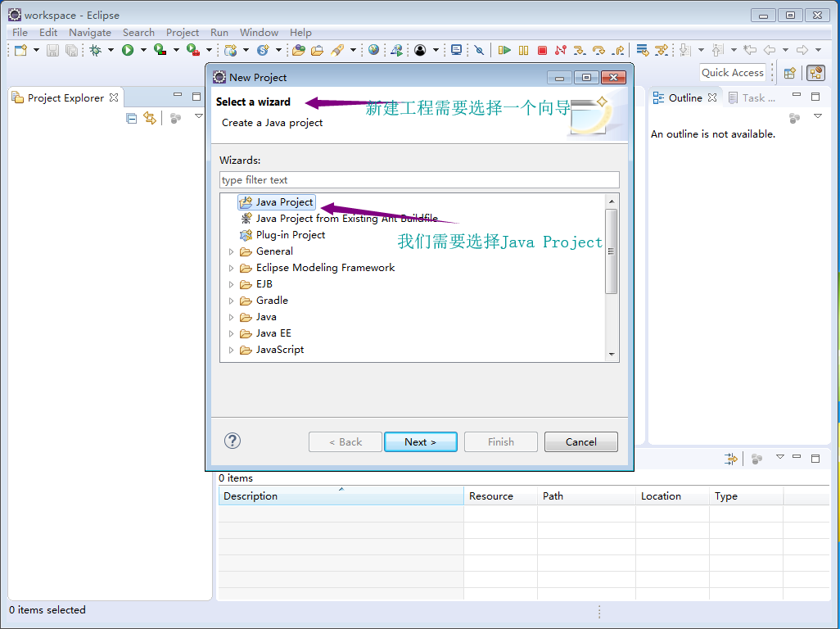Expand the JavaScript wizard folder
The width and height of the screenshot is (840, 629).
pos(231,351)
